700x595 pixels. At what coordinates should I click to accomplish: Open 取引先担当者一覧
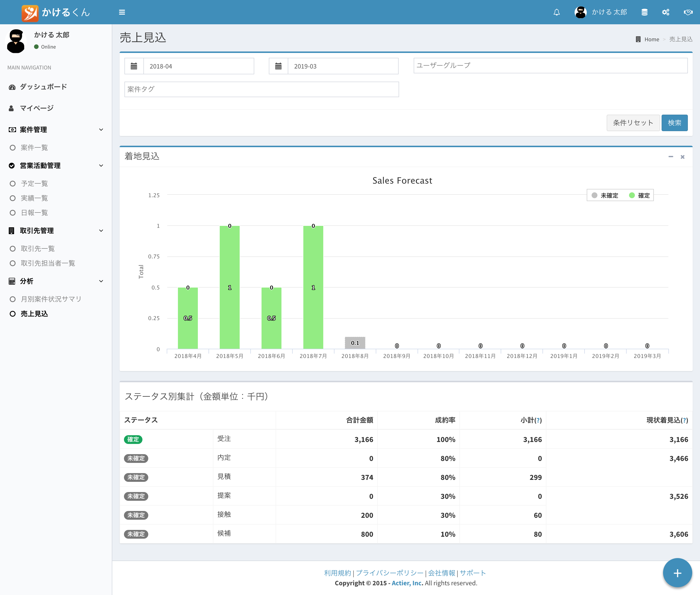pyautogui.click(x=48, y=263)
